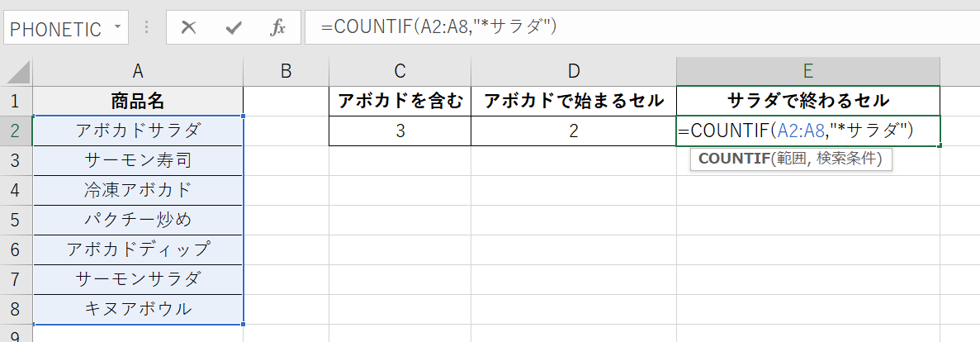Click the サラダで終わるセル header cell
Image resolution: width=980 pixels, height=342 pixels.
pyautogui.click(x=807, y=101)
